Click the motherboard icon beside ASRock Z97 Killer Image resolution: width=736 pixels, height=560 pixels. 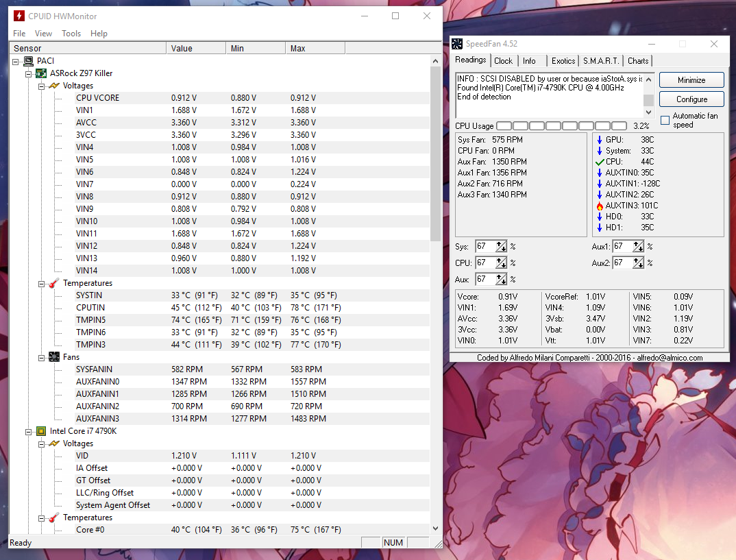pyautogui.click(x=40, y=73)
